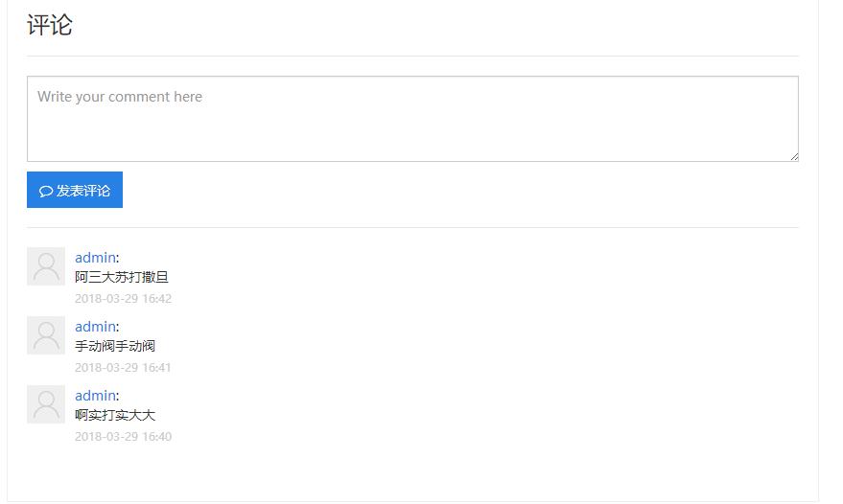Image resolution: width=843 pixels, height=504 pixels.
Task: Click the resize handle of the comment textarea
Action: (x=793, y=156)
